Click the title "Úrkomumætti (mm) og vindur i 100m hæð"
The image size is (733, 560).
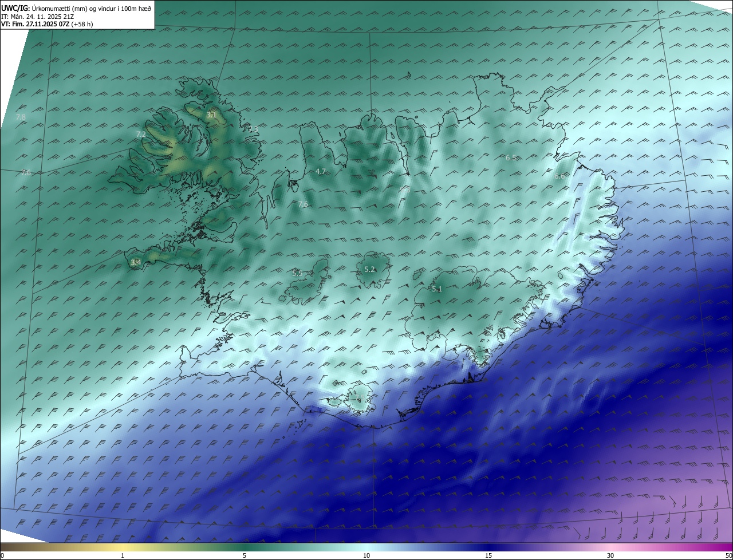point(91,8)
